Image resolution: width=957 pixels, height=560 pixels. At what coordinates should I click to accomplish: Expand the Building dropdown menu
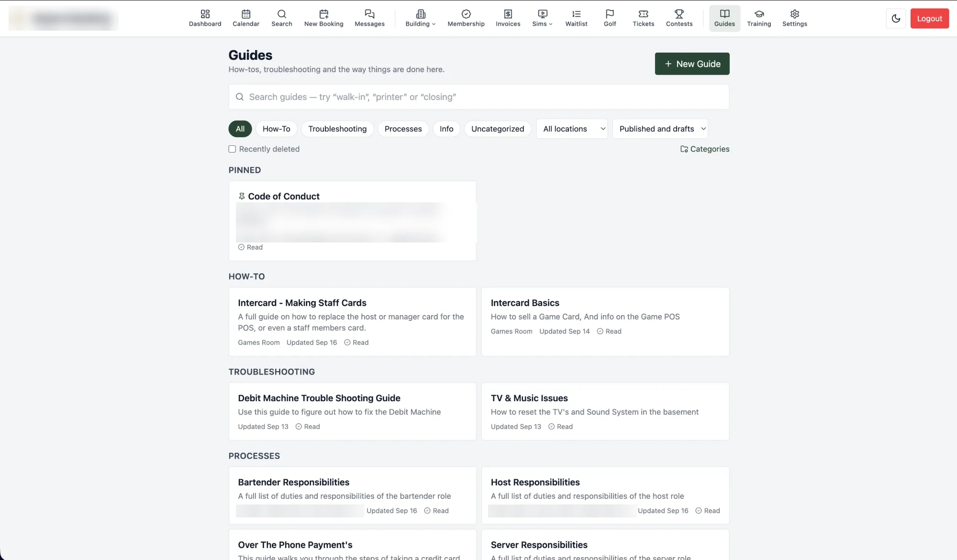pyautogui.click(x=420, y=18)
